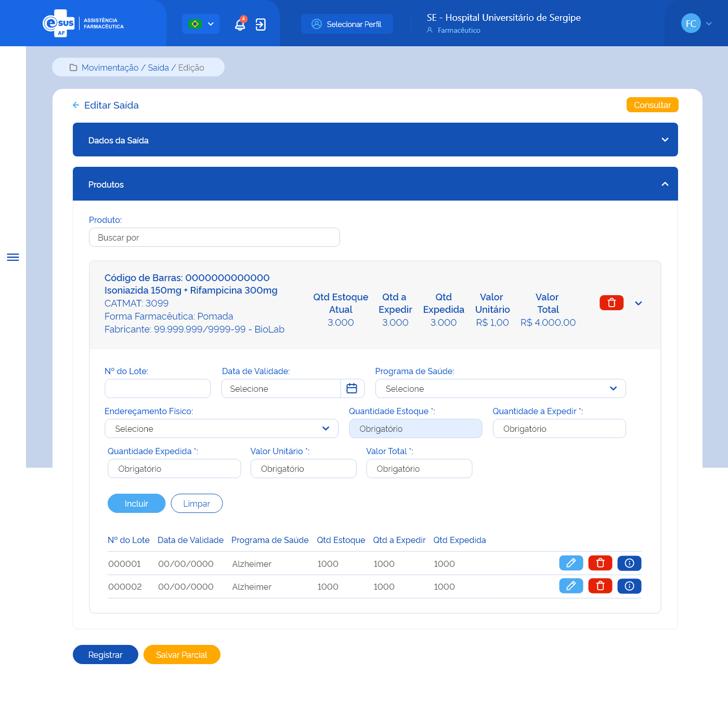The height and width of the screenshot is (701, 728).
Task: Expand the Dados da Saída section
Action: (x=375, y=140)
